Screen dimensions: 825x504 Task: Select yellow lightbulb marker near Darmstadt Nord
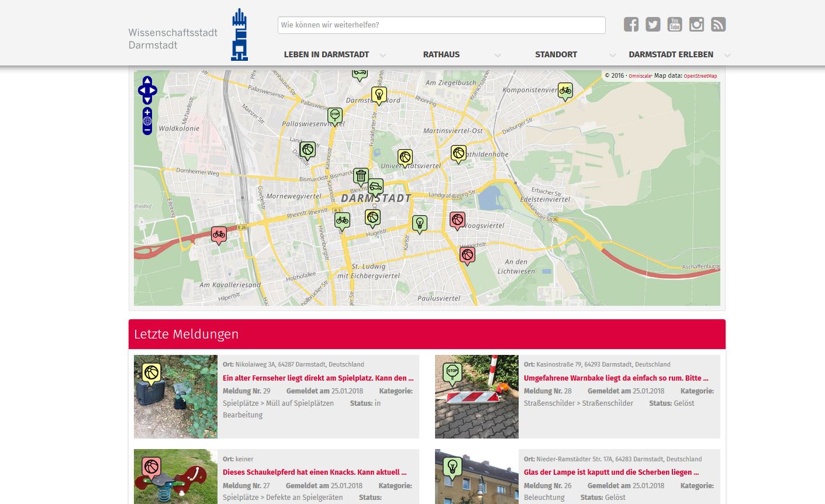[x=379, y=94]
